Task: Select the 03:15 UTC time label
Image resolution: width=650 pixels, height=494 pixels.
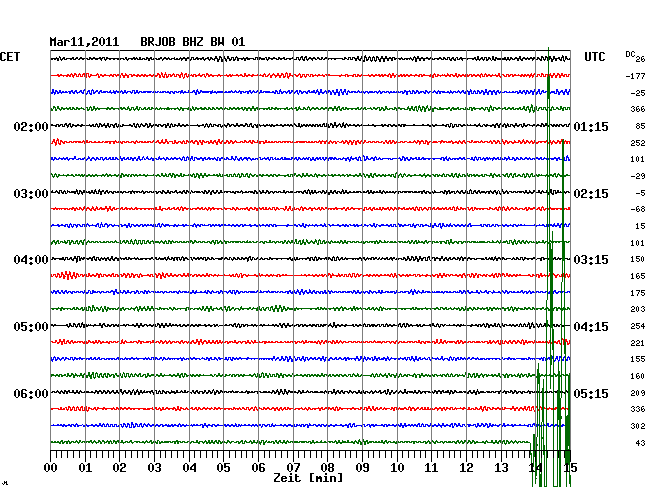Action: [x=591, y=260]
